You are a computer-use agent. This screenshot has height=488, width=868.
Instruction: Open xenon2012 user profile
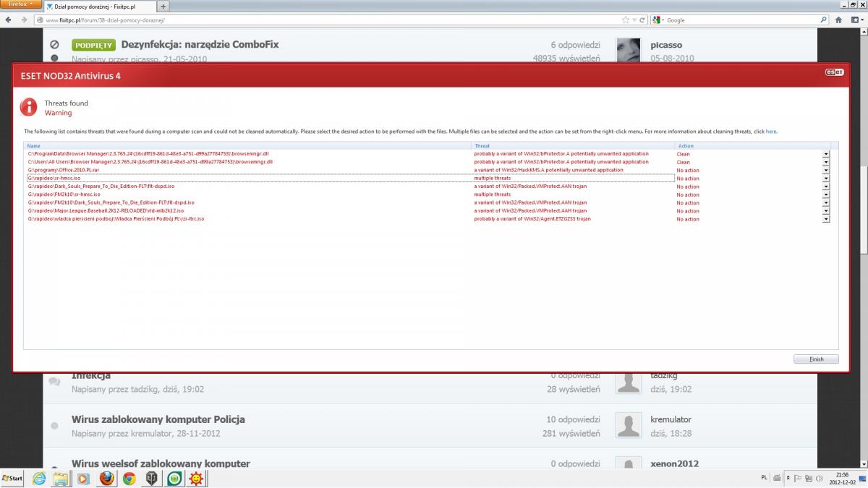pos(675,463)
